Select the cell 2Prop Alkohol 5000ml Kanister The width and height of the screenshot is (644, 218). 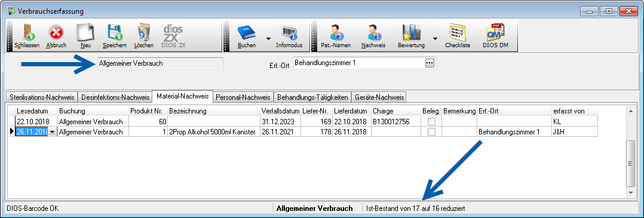[214, 132]
